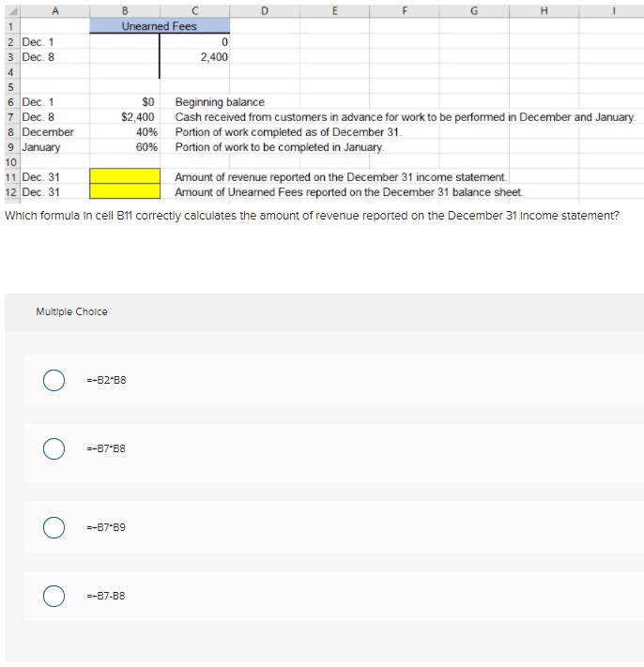Screen dimensions: 644x667
Task: Select column C header
Action: tap(194, 10)
